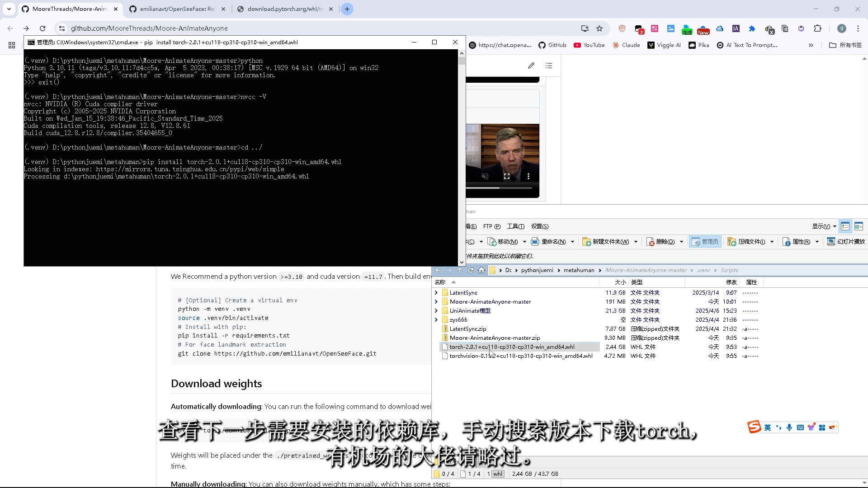Select the torchvision whl file

click(x=520, y=356)
